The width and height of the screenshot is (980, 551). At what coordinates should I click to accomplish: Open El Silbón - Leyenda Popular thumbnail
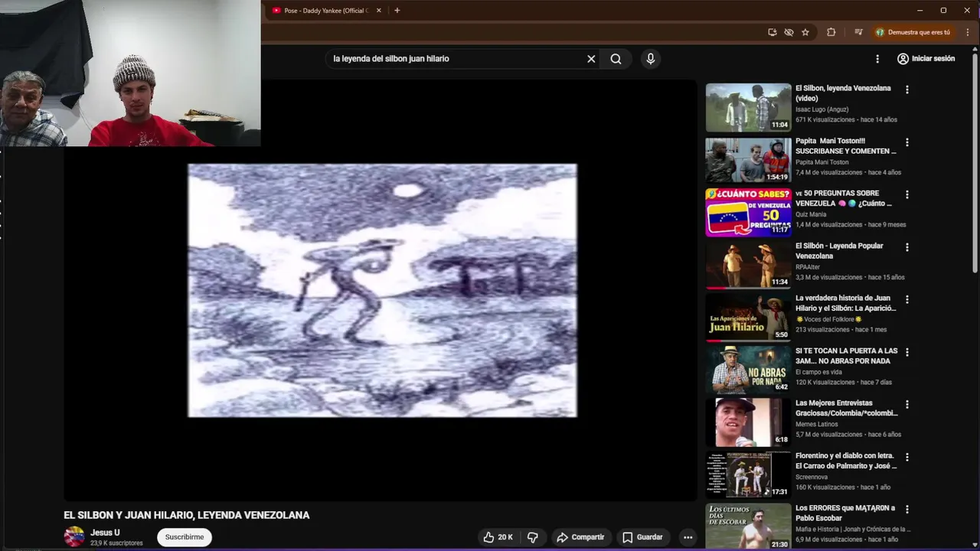point(748,265)
